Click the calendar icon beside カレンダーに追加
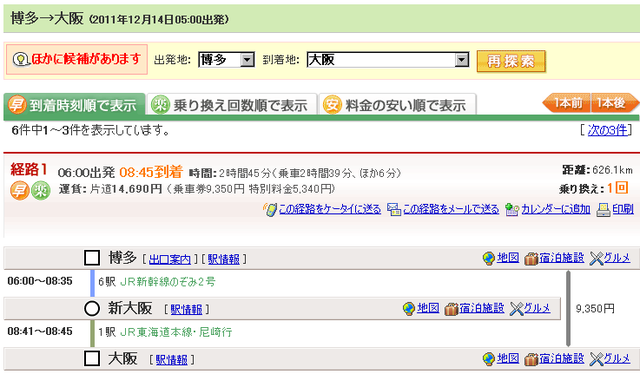Image resolution: width=640 pixels, height=374 pixels. click(x=512, y=209)
